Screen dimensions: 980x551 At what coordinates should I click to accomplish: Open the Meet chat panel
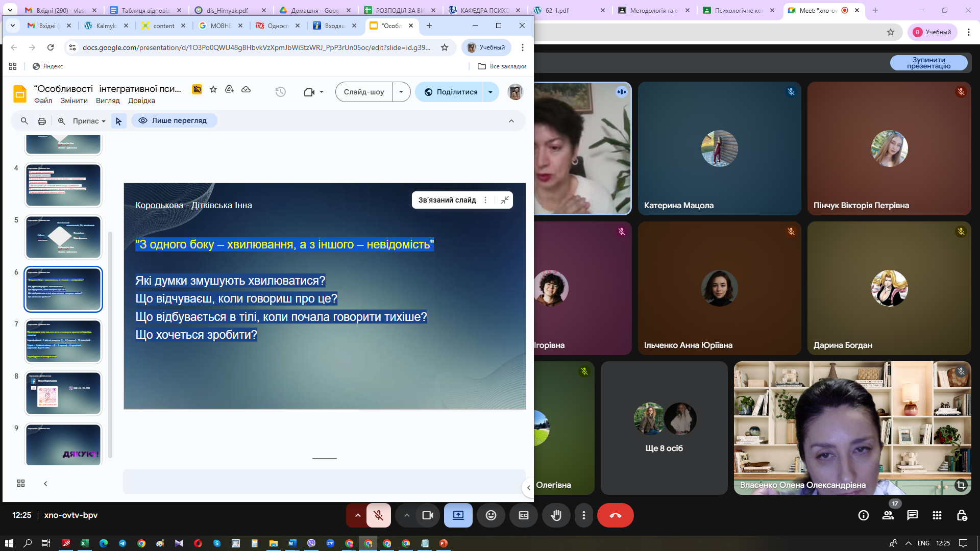click(x=912, y=515)
